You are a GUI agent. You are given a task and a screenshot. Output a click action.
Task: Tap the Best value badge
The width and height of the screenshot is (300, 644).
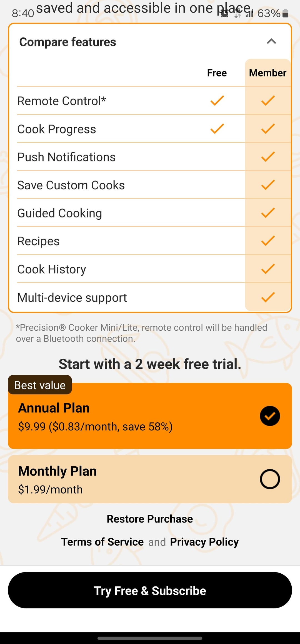click(x=40, y=385)
